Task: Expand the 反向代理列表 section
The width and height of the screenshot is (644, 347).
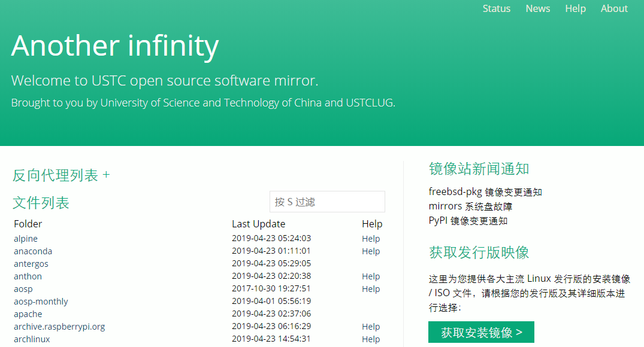Action: 107,175
